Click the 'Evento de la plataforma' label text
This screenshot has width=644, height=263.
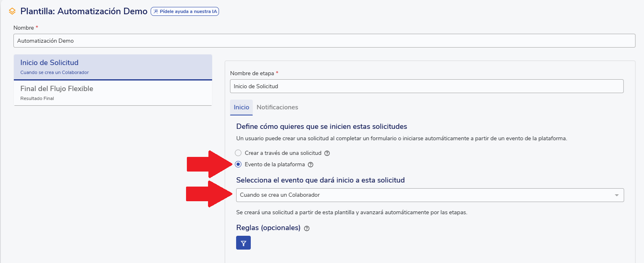tap(274, 164)
